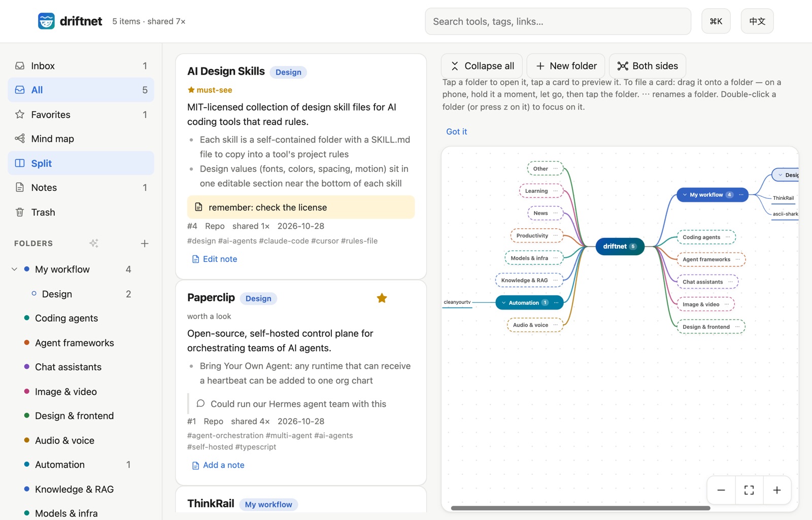Screen dimensions: 812x520
Task: Fit the mind map to screen
Action: click(749, 490)
